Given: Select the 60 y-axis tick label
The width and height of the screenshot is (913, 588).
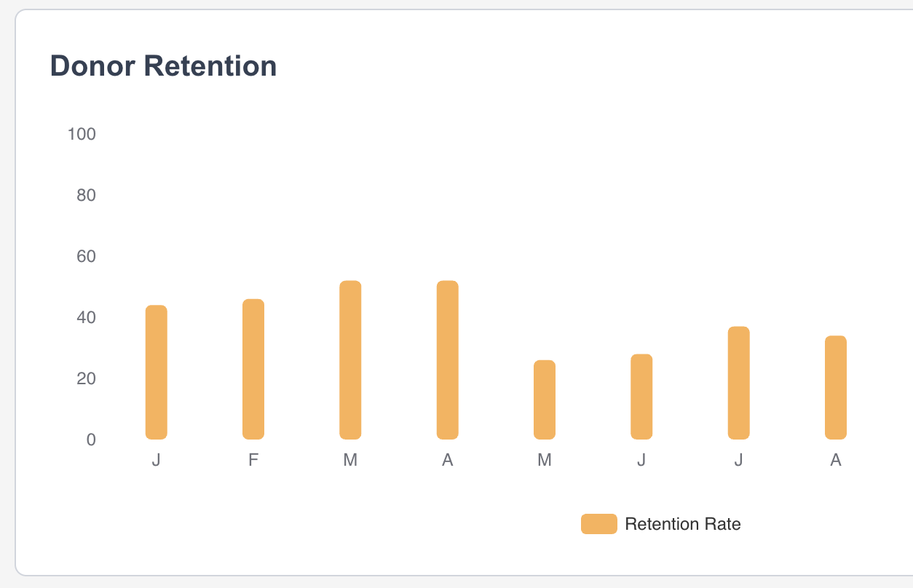Looking at the screenshot, I should tap(86, 256).
